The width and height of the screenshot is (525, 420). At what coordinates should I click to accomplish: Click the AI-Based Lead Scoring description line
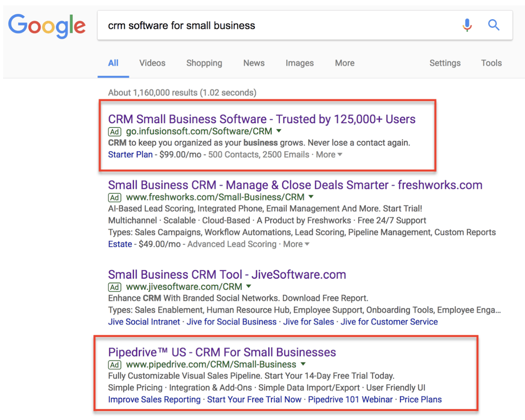(265, 208)
